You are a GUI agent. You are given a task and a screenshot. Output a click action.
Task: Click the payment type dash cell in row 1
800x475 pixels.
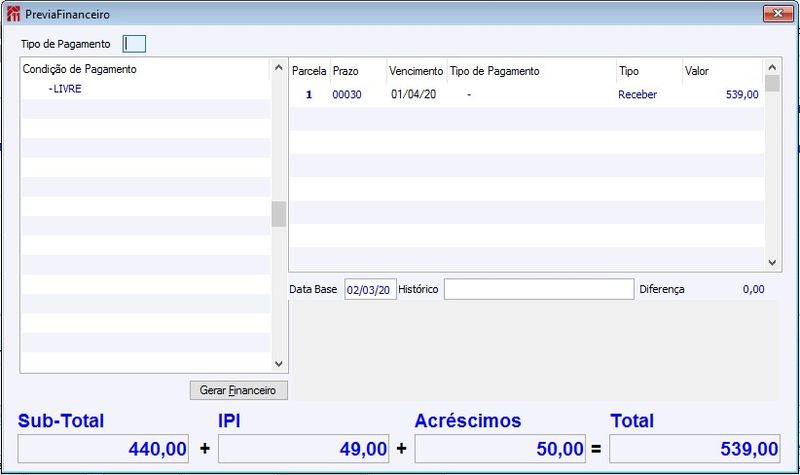(x=469, y=94)
